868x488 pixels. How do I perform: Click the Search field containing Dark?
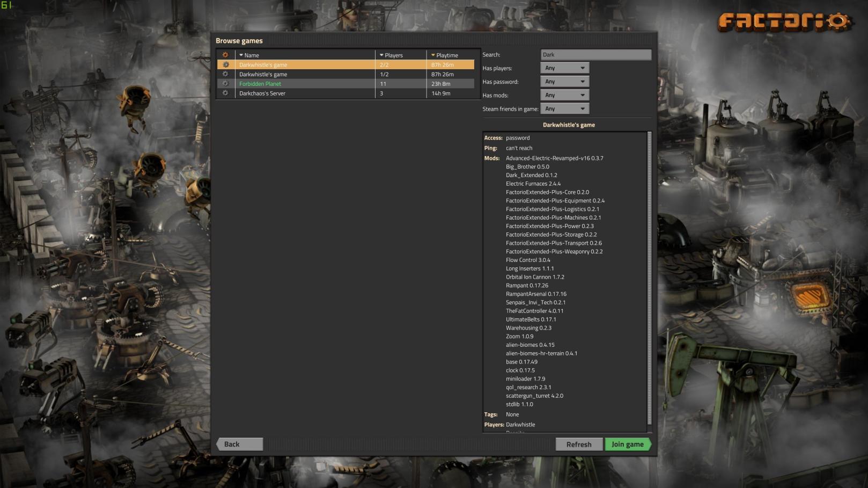pos(596,55)
